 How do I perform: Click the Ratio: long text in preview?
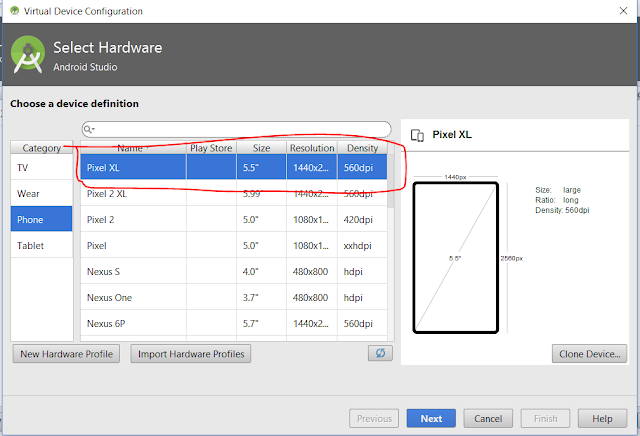click(557, 200)
